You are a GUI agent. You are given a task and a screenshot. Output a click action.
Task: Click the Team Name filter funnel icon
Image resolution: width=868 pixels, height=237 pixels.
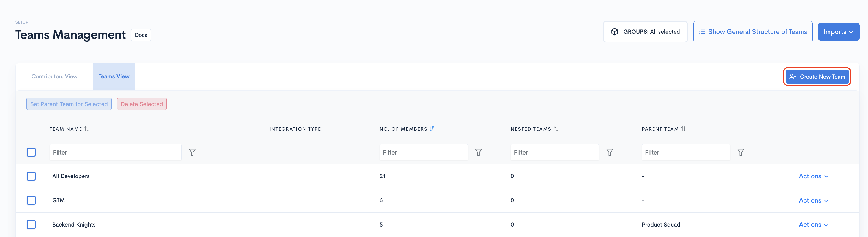click(x=192, y=152)
